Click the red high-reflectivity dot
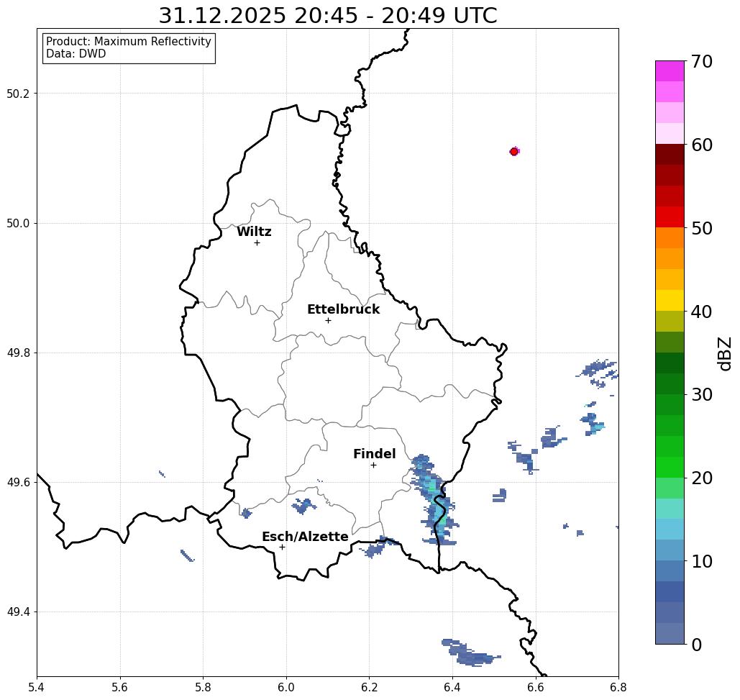740x700 pixels. (x=514, y=152)
